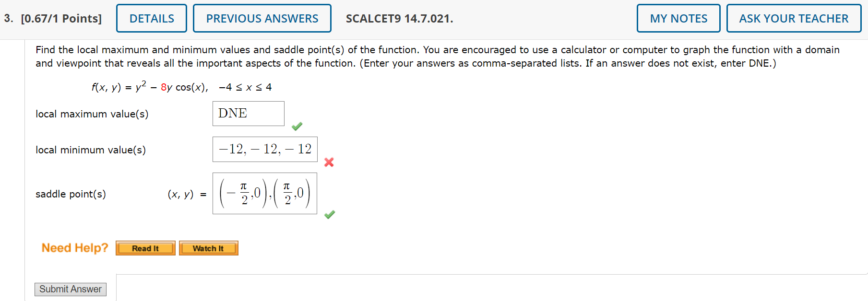This screenshot has width=868, height=301.
Task: View PREVIOUS ANSWERS for this question
Action: (x=262, y=18)
